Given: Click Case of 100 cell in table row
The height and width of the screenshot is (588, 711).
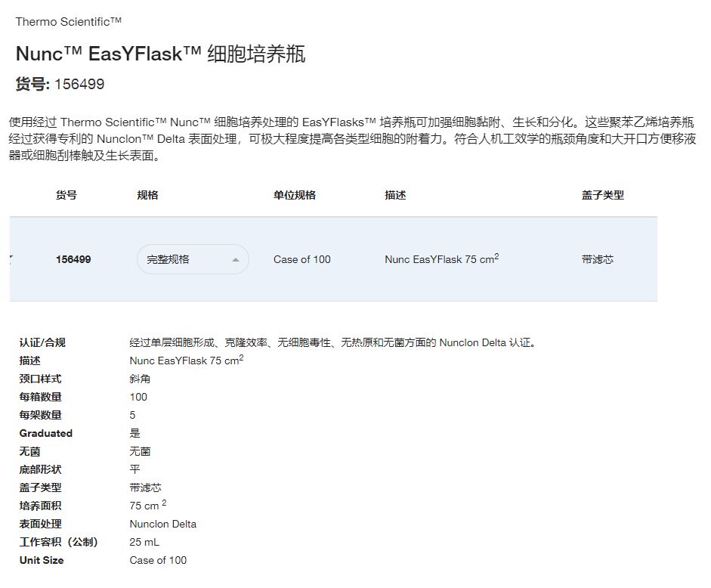Looking at the screenshot, I should tap(302, 259).
